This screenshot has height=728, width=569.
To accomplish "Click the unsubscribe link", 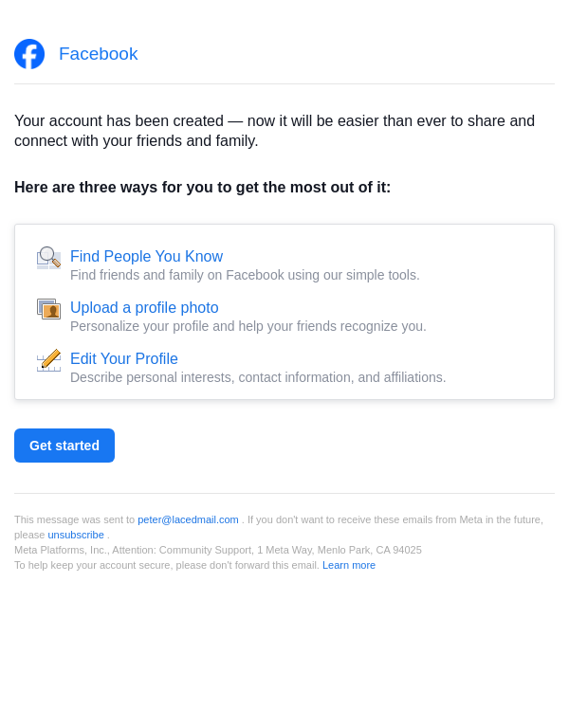I will [x=76, y=535].
